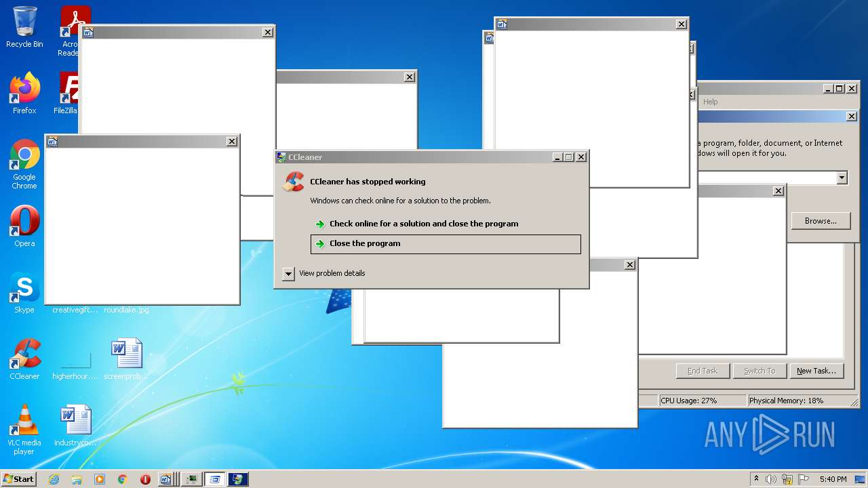Screen dimensions: 868x488
Task: Launch Chrome from the taskbar
Action: [x=123, y=479]
